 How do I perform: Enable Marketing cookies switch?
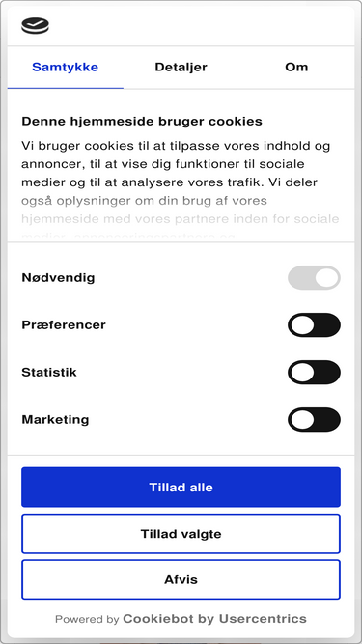coord(314,419)
